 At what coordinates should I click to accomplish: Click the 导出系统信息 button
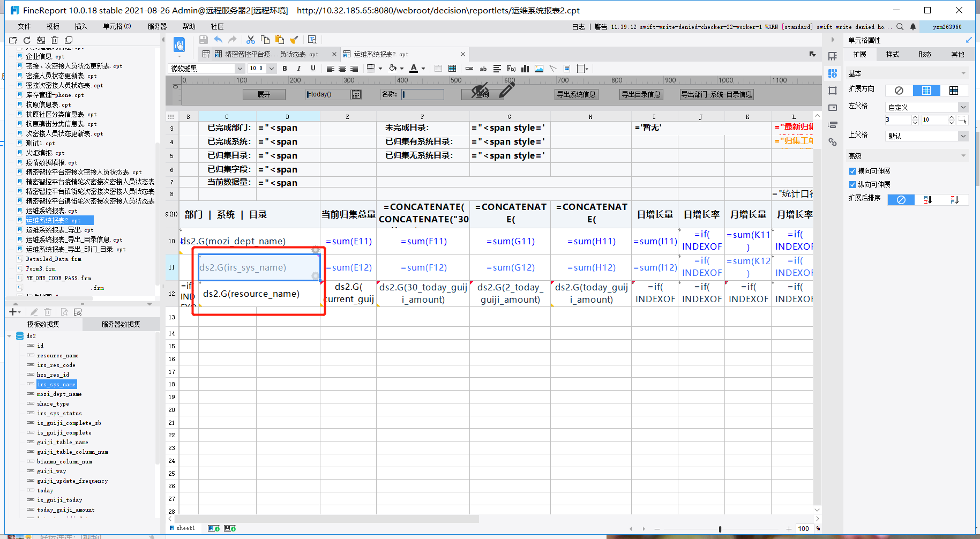[576, 94]
